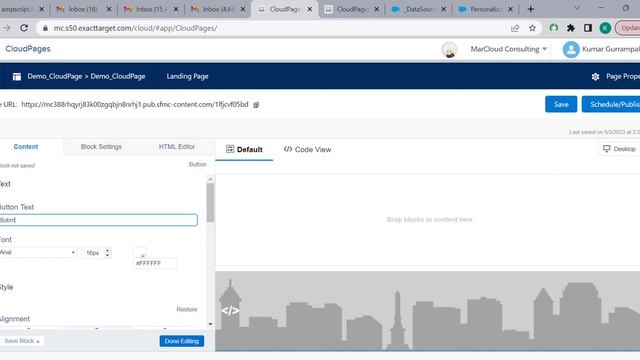Click the blue Save button

[561, 104]
